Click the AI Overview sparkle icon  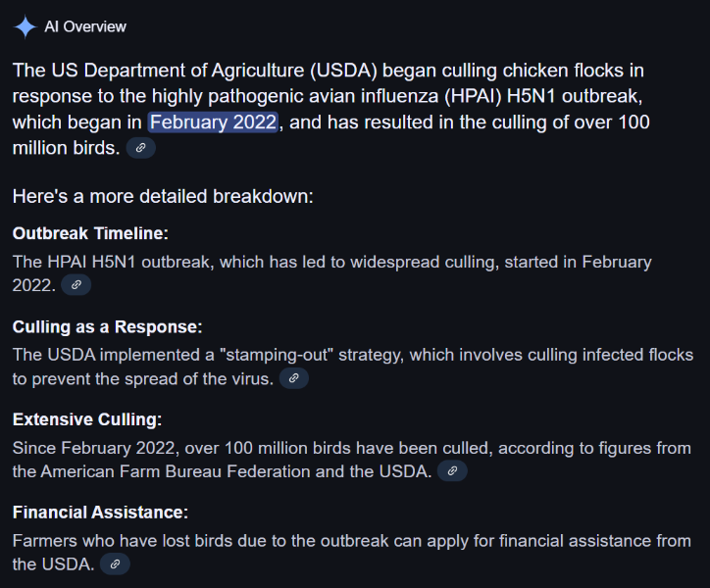point(25,26)
